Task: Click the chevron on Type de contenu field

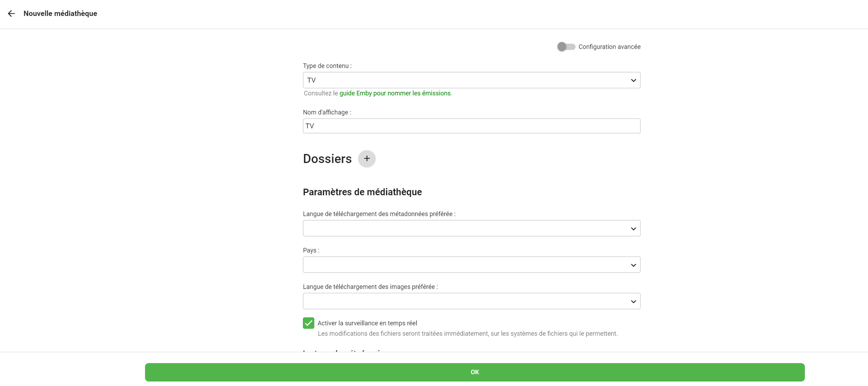Action: (633, 80)
